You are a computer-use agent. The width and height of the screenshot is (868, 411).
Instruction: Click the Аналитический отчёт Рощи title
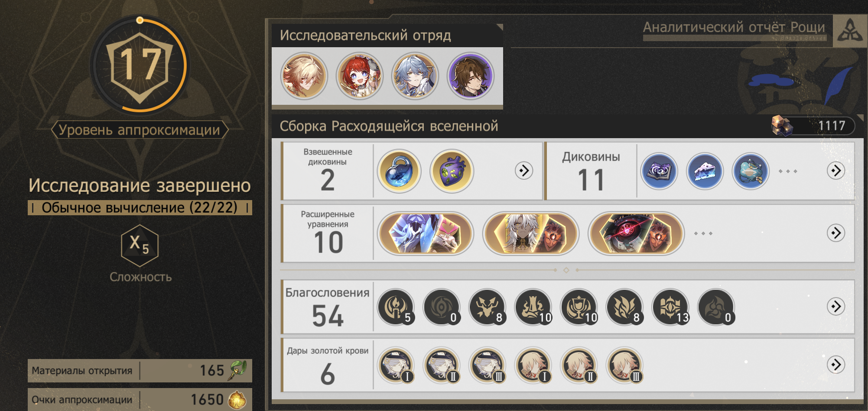(734, 27)
